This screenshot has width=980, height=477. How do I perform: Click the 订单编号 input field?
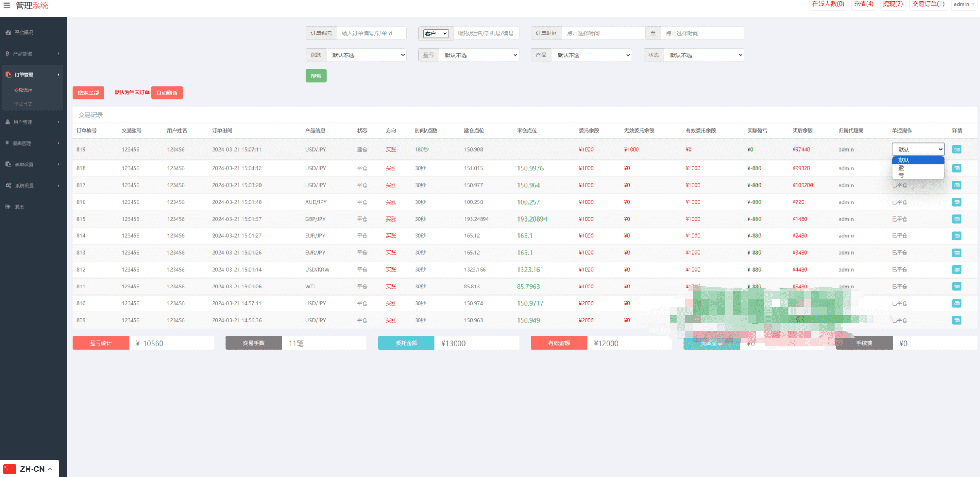tap(372, 33)
